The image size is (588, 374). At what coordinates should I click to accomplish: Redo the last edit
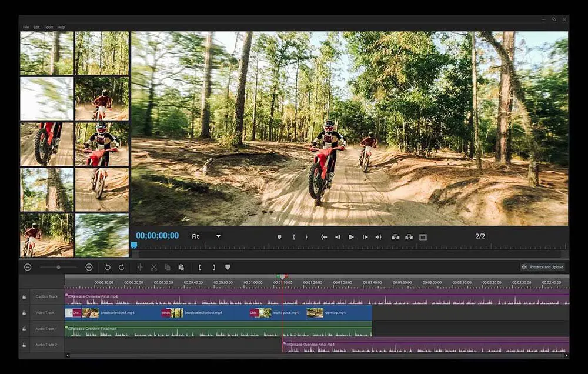pos(122,267)
